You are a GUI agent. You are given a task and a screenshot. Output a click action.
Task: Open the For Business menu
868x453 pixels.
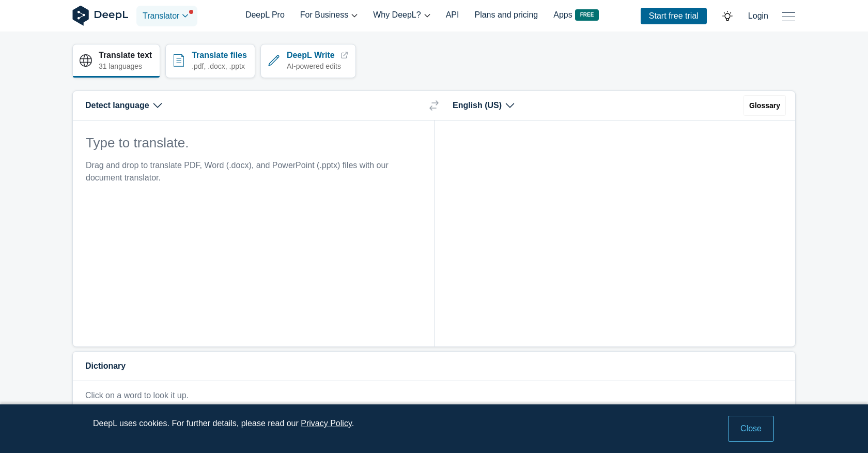coord(329,15)
